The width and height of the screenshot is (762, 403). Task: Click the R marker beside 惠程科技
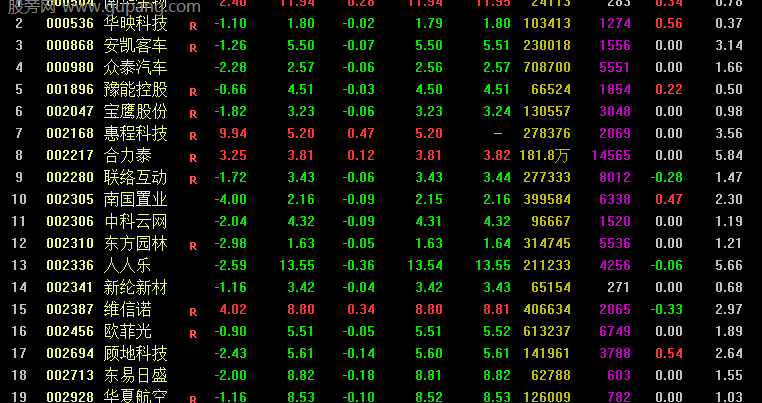pyautogui.click(x=193, y=136)
